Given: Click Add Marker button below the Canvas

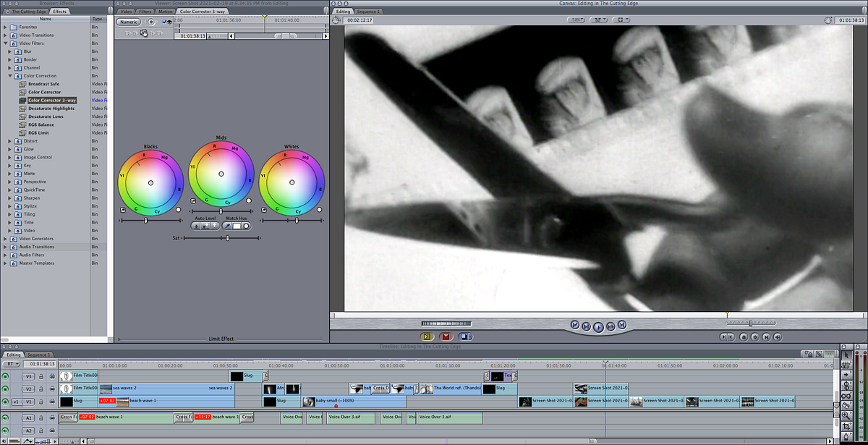Looking at the screenshot, I should 744,336.
